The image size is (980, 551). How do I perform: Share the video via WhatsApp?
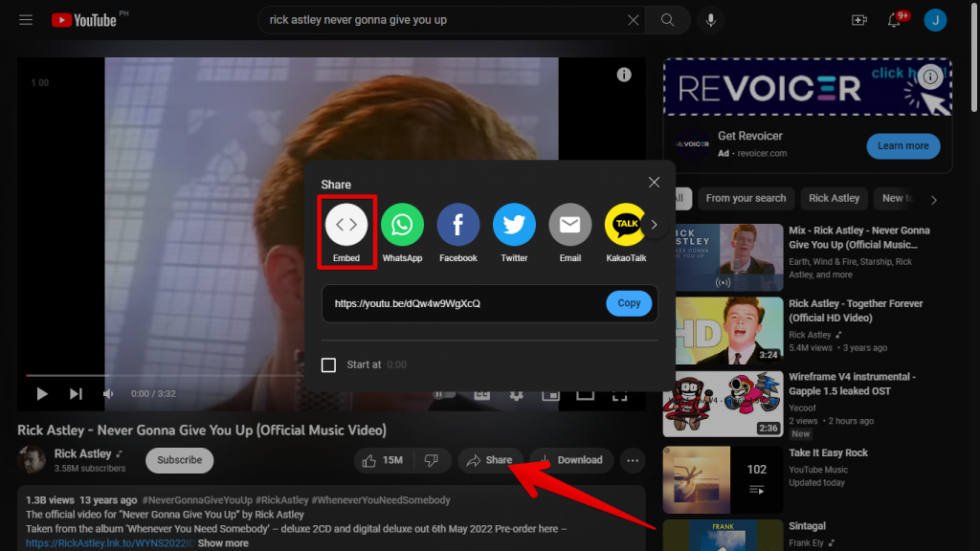pos(402,225)
